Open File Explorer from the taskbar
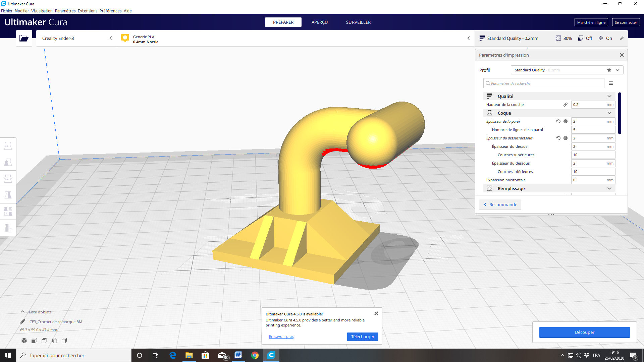The width and height of the screenshot is (644, 362). pos(189,355)
